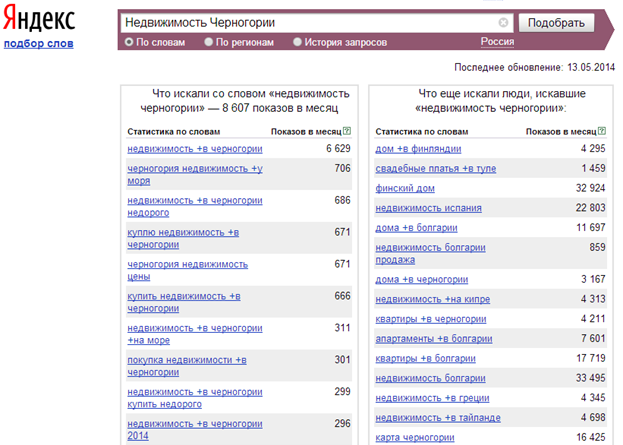Open link покупка недвижимости +в черногории
The height and width of the screenshot is (445, 623).
(187, 366)
